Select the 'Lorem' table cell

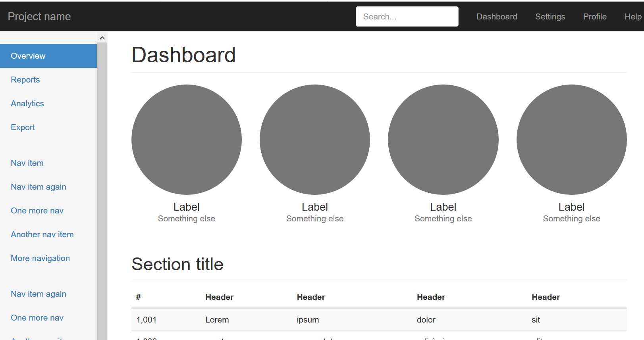217,320
